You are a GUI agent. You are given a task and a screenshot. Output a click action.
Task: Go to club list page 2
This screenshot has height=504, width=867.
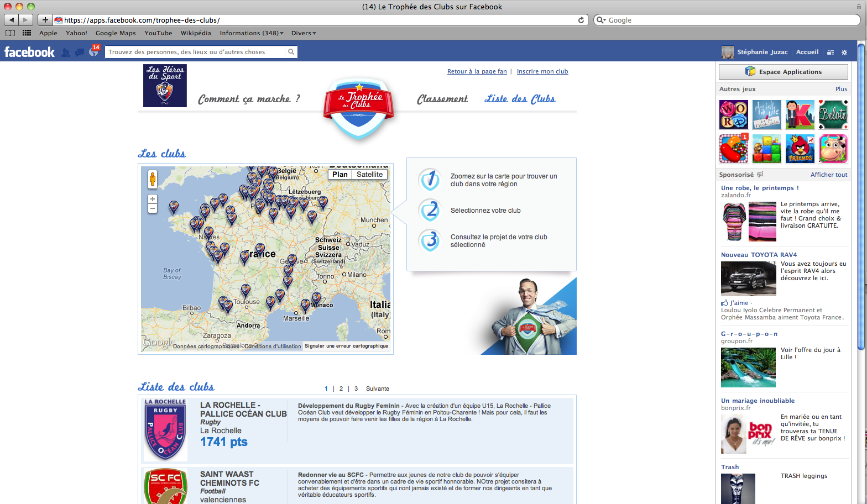341,389
